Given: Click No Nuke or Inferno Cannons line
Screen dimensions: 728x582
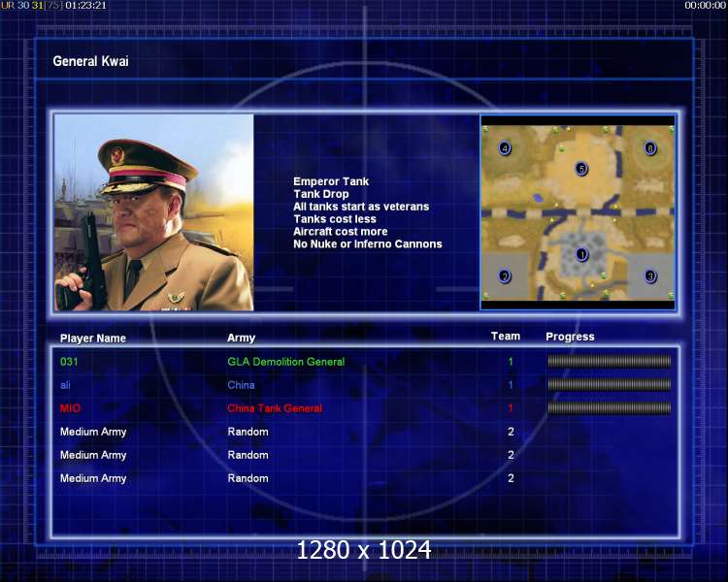Looking at the screenshot, I should 368,244.
